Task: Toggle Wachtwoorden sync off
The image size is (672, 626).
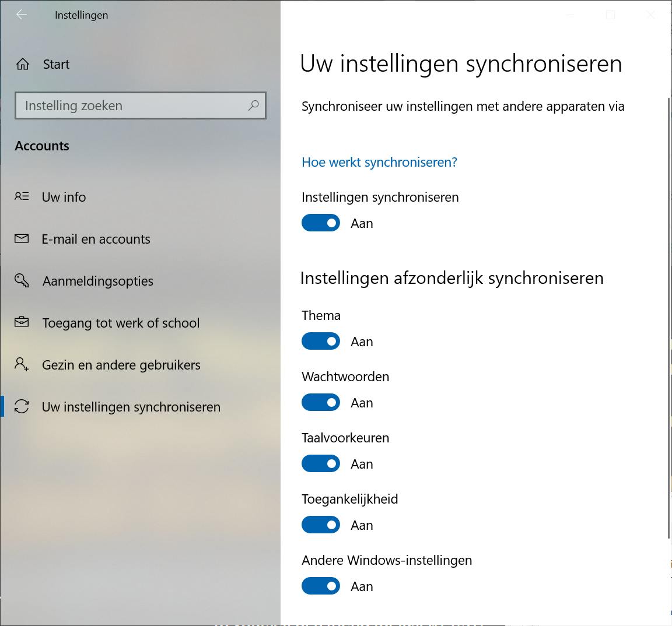Action: tap(321, 402)
